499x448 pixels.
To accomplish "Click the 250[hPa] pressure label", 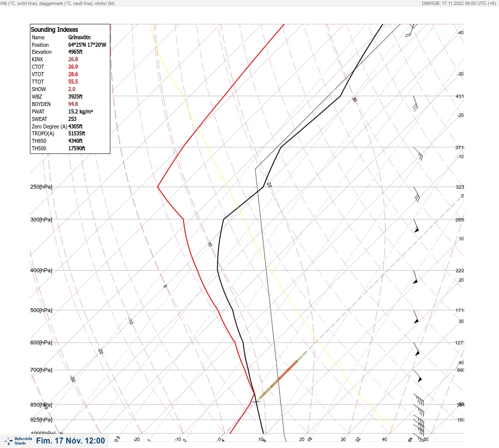I will pyautogui.click(x=41, y=187).
